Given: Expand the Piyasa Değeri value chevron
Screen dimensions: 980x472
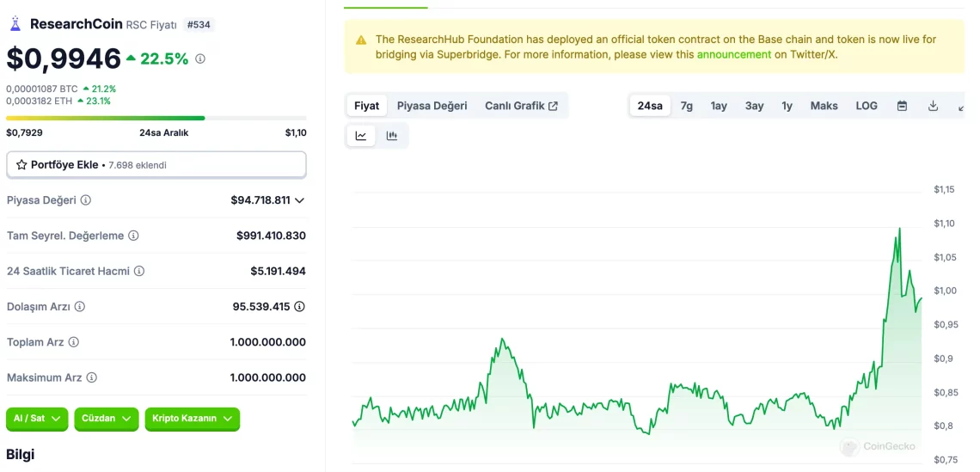Looking at the screenshot, I should point(299,200).
